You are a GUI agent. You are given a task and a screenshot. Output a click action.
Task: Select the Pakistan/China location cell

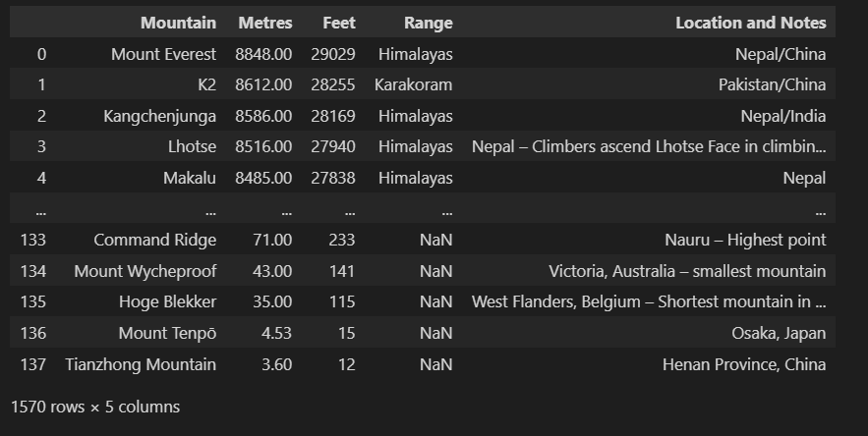click(772, 85)
